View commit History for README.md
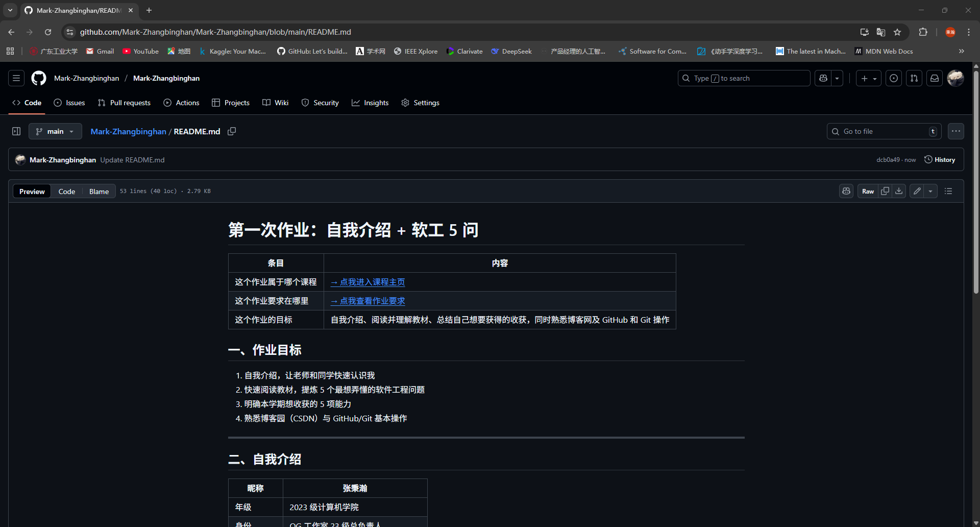This screenshot has height=527, width=980. pos(940,159)
